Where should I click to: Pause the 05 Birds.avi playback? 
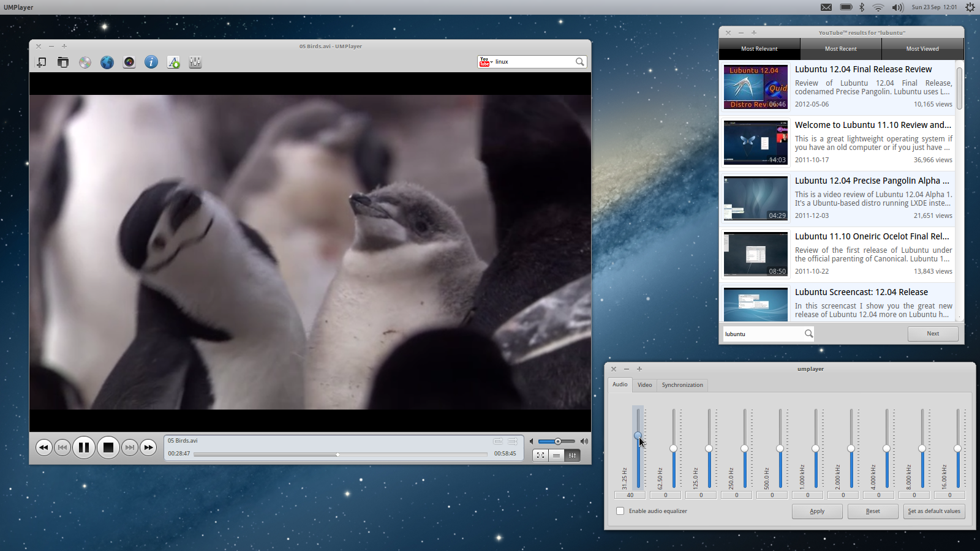coord(84,448)
